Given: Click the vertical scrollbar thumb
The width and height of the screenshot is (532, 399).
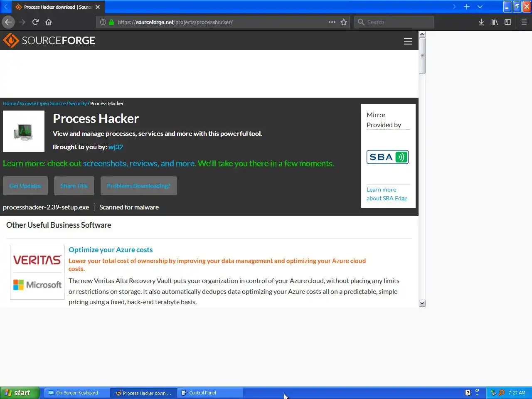Looking at the screenshot, I should click(x=422, y=56).
